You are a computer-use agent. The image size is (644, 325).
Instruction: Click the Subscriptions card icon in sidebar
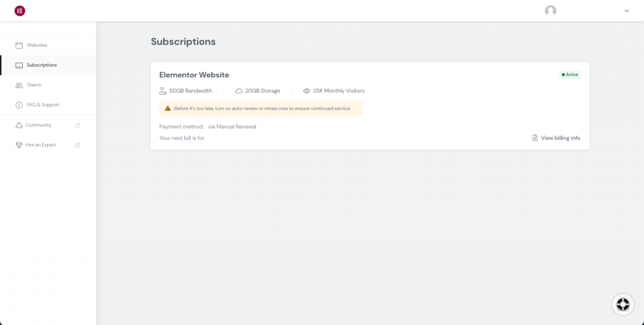[19, 65]
